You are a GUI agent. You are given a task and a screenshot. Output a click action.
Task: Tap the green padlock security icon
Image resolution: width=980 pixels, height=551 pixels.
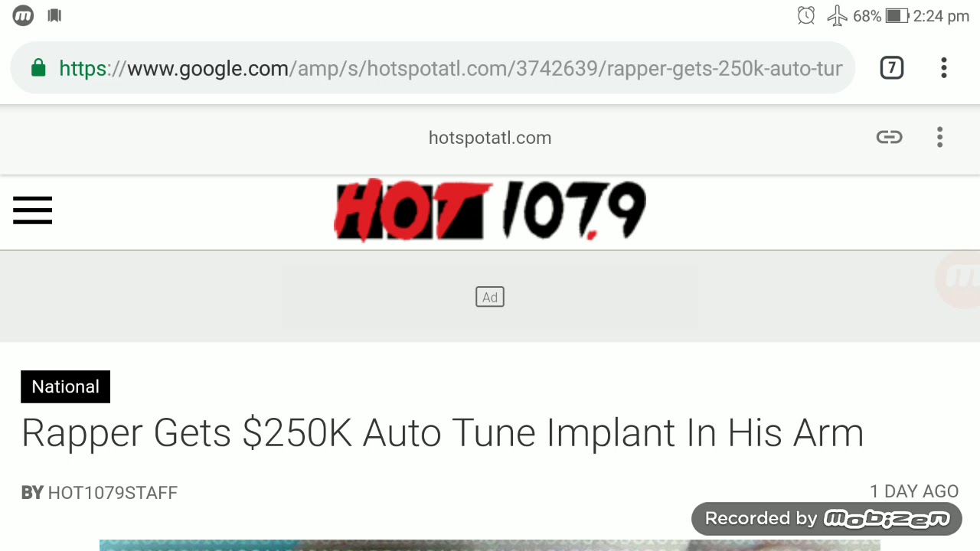[38, 69]
